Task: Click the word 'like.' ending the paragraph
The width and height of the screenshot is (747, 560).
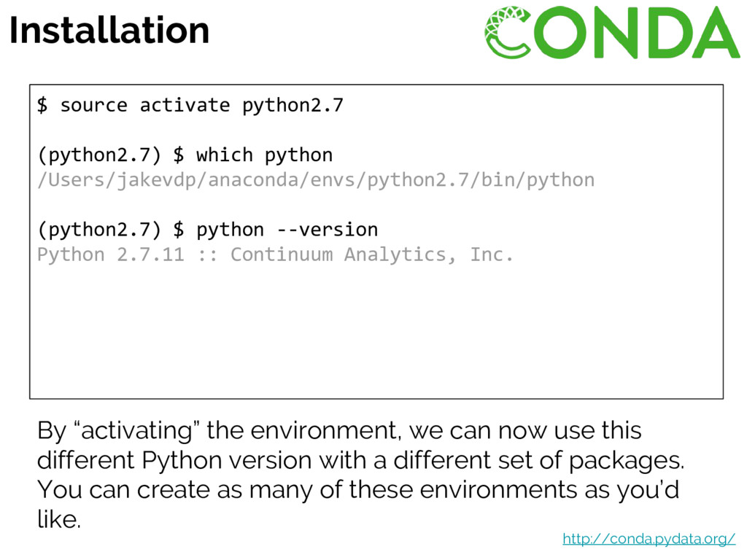Action: 59,519
